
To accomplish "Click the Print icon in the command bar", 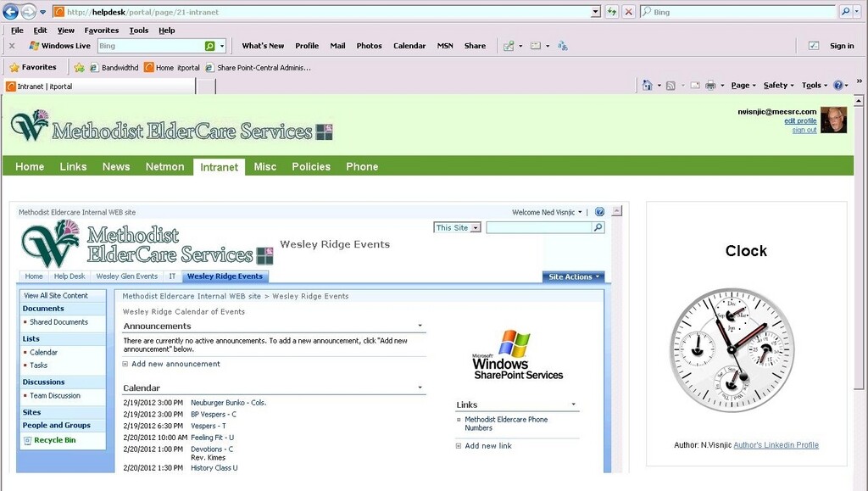I will 710,85.
